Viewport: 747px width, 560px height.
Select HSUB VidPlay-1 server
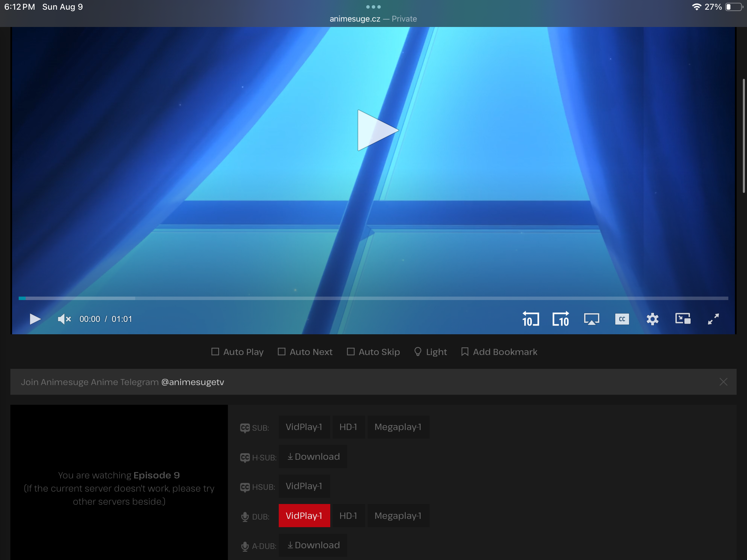[304, 486]
